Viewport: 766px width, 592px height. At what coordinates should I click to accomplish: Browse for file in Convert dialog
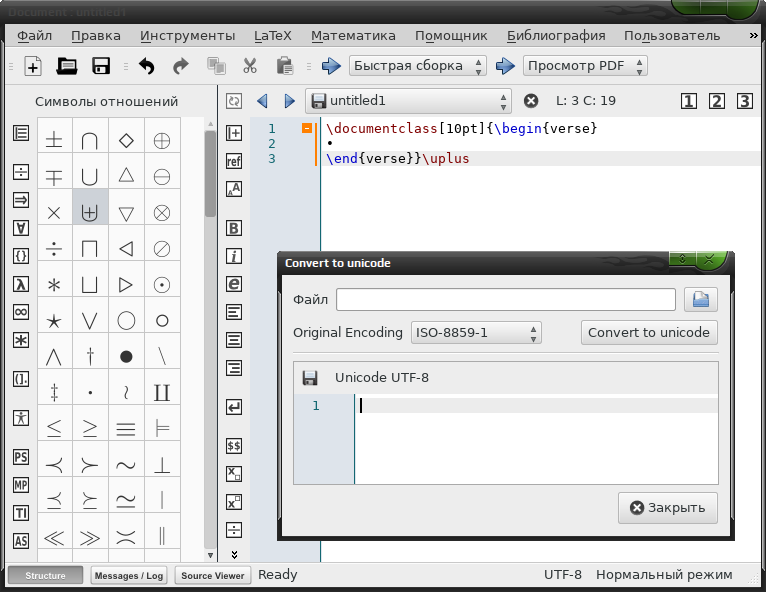tap(701, 299)
